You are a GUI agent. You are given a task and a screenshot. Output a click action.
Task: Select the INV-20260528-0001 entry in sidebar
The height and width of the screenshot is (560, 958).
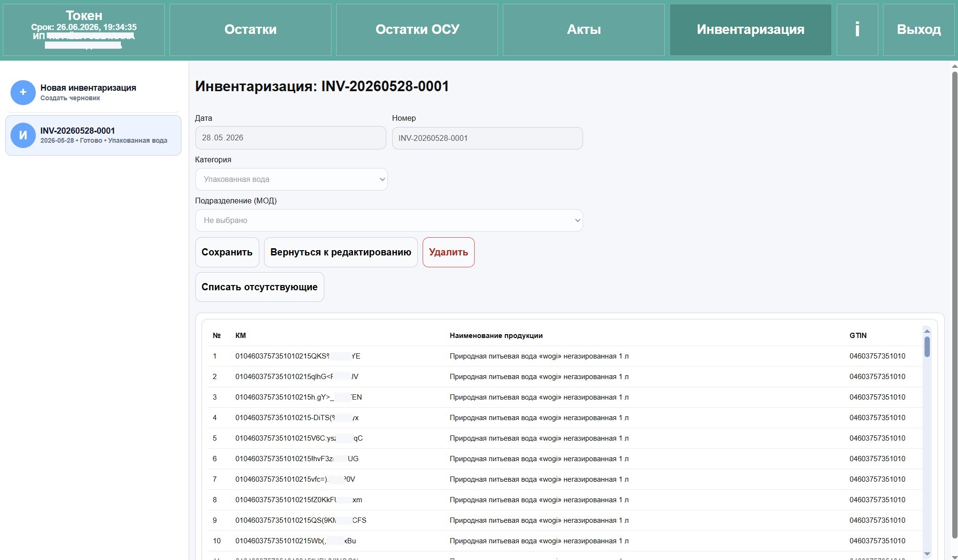(x=93, y=135)
